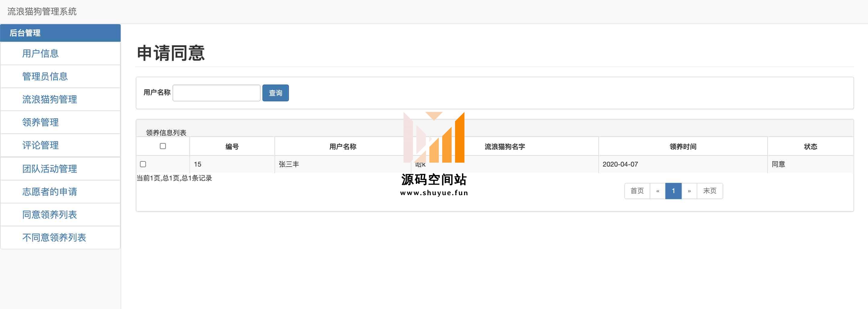Open 评论管理 menu entry
868x309 pixels.
(x=40, y=145)
